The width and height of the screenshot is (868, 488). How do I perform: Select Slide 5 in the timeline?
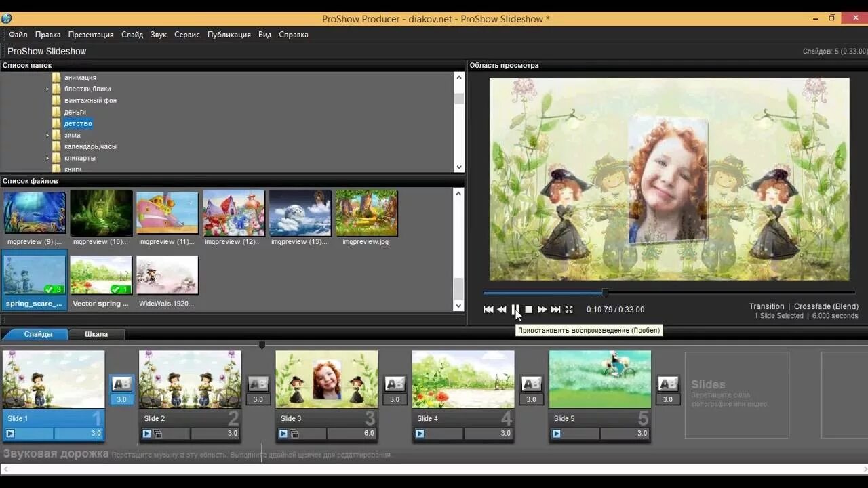(x=600, y=380)
